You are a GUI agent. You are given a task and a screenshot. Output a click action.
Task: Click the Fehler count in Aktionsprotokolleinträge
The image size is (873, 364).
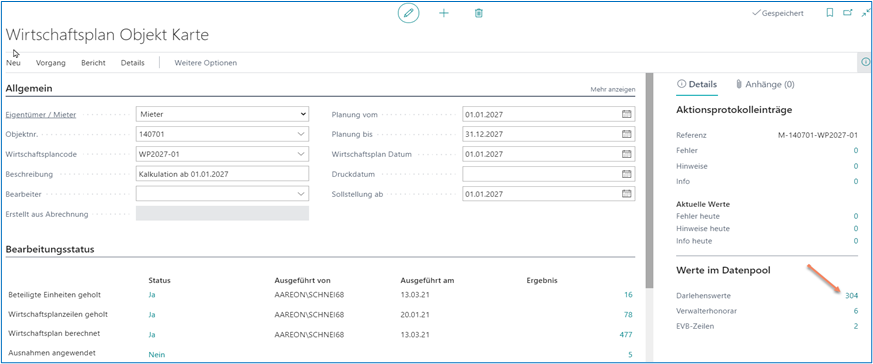pyautogui.click(x=856, y=150)
